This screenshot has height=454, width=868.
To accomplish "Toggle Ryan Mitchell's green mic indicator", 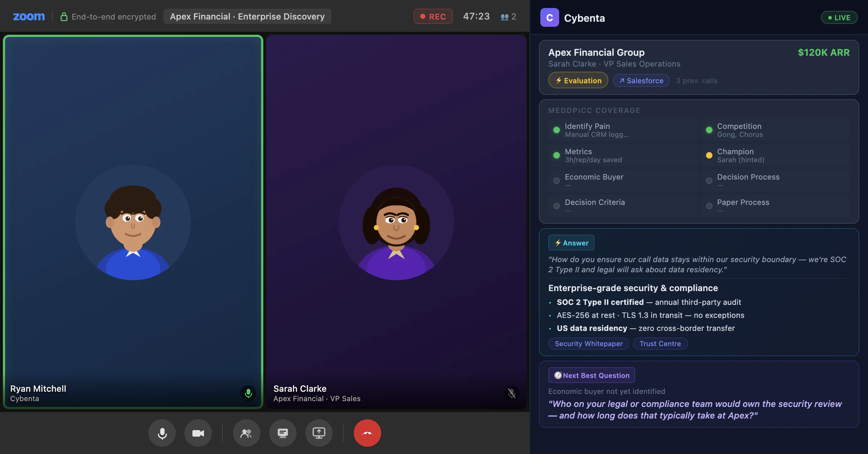I will [248, 393].
